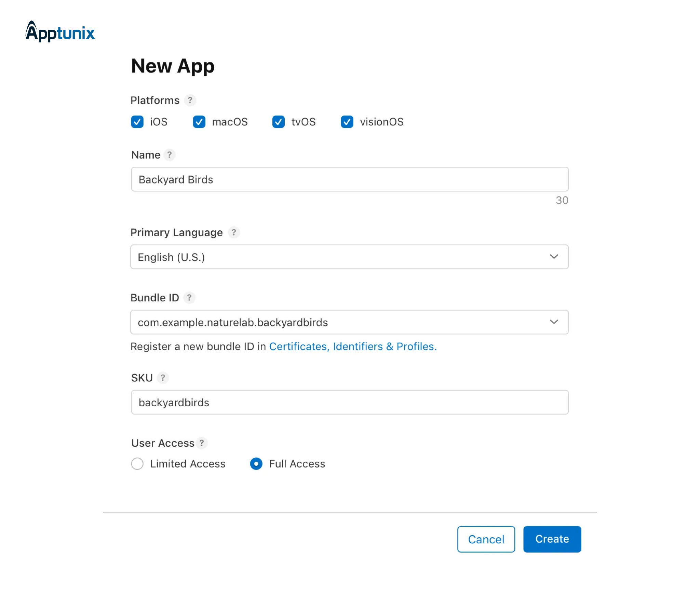Image resolution: width=700 pixels, height=596 pixels.
Task: Click the Create button
Action: pyautogui.click(x=552, y=539)
